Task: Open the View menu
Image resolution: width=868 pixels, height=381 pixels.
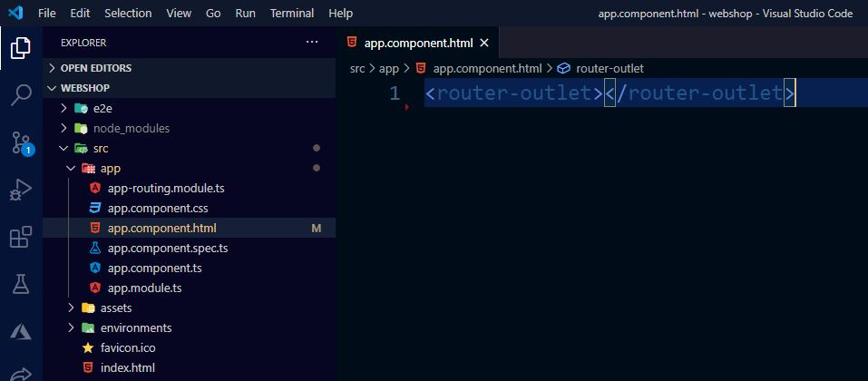Action: [x=179, y=14]
